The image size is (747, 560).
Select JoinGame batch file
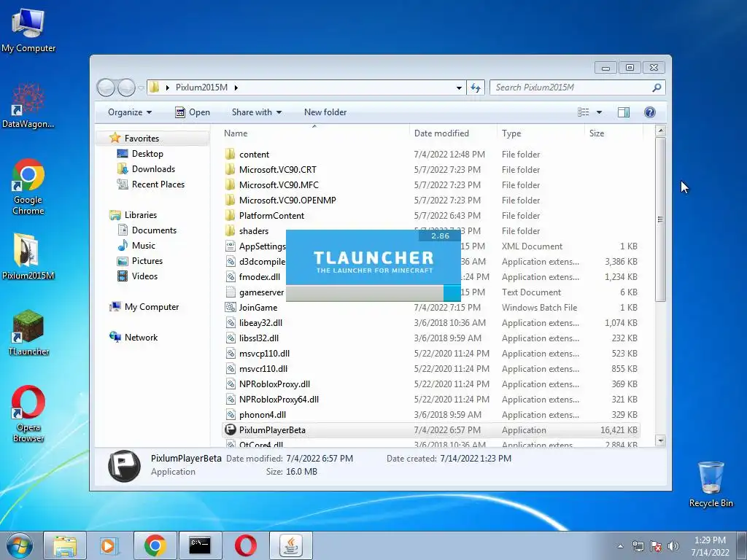click(x=430, y=308)
